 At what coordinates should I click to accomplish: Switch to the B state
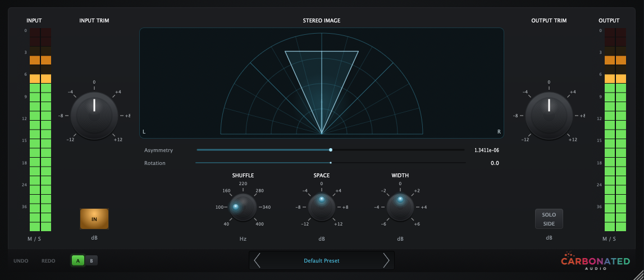tap(91, 260)
